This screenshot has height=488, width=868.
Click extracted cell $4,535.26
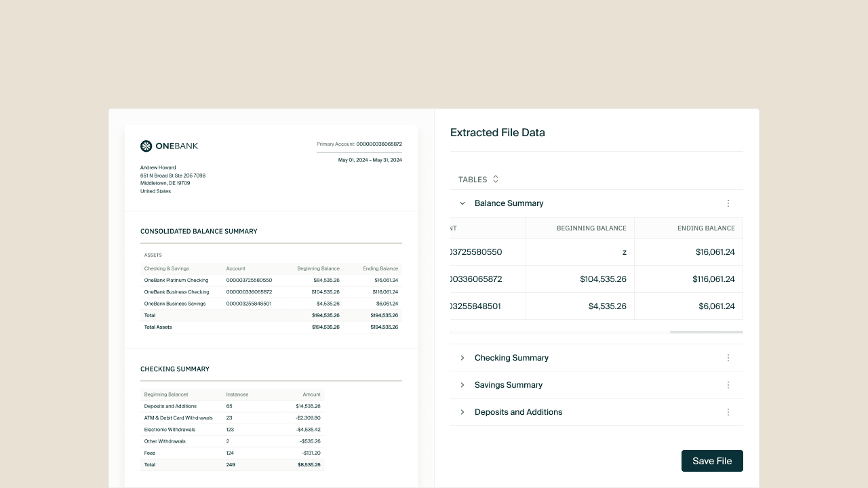[x=580, y=306]
